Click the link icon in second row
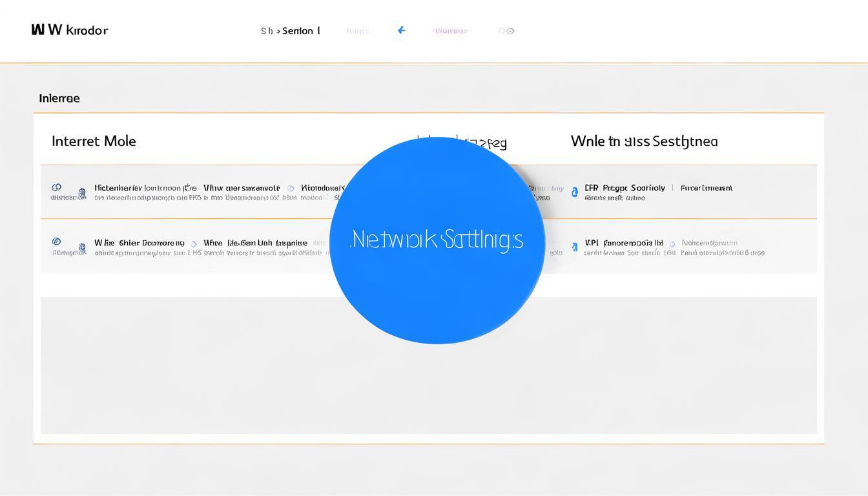Viewport: 868px width, 496px height. (x=56, y=242)
